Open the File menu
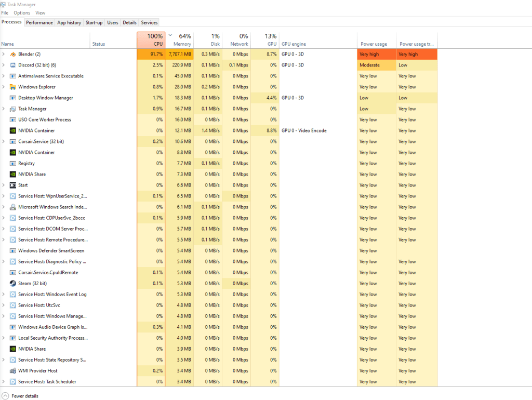532x400 pixels. coord(5,12)
